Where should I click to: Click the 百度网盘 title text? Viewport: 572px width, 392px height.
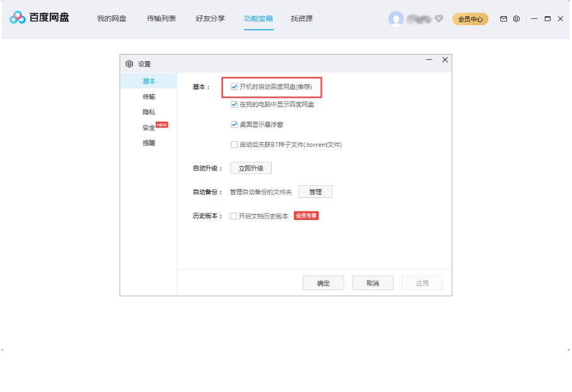(49, 18)
